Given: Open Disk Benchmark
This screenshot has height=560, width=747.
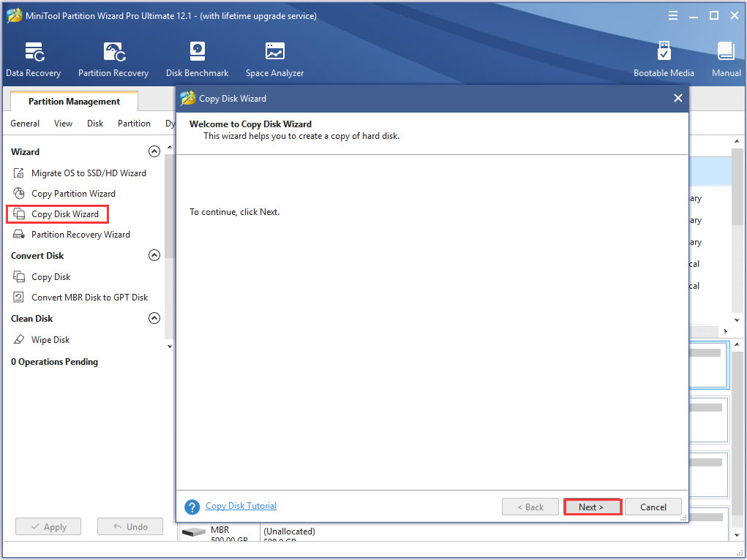Looking at the screenshot, I should pyautogui.click(x=197, y=59).
